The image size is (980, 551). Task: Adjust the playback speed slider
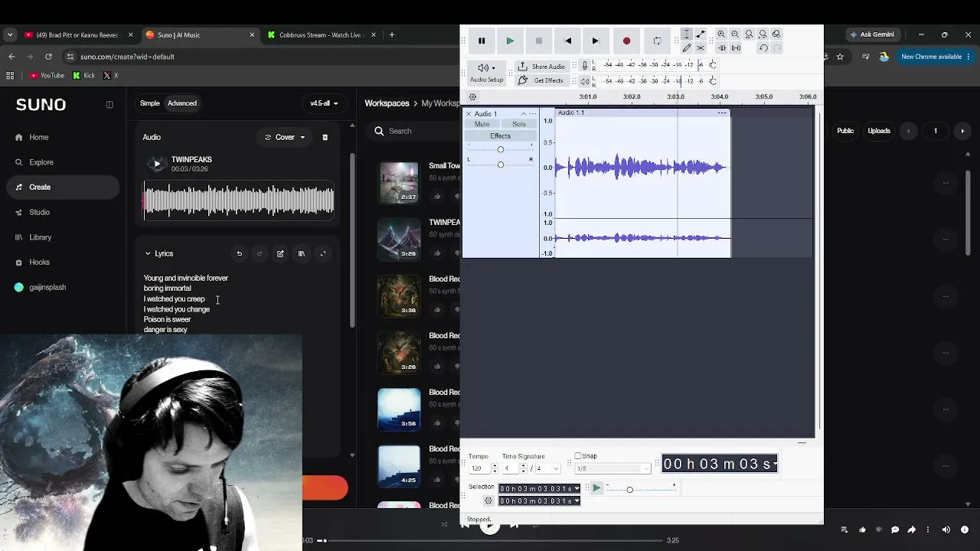click(x=629, y=489)
